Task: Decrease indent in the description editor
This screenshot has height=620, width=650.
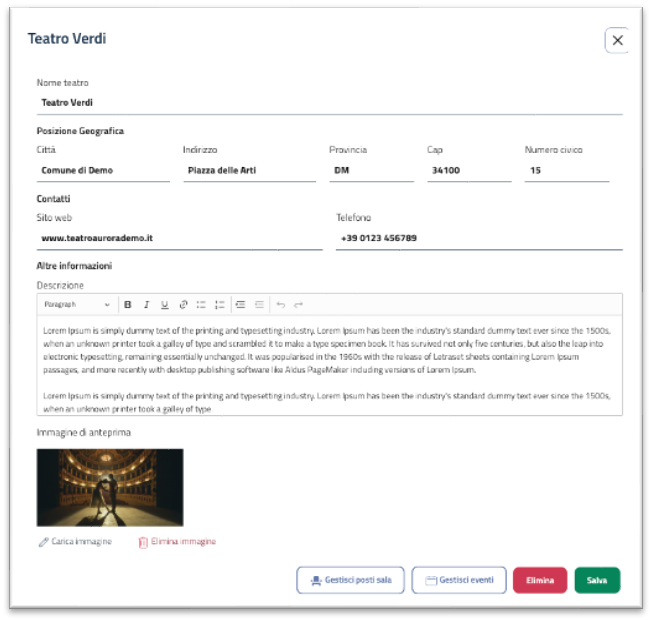Action: [x=259, y=304]
